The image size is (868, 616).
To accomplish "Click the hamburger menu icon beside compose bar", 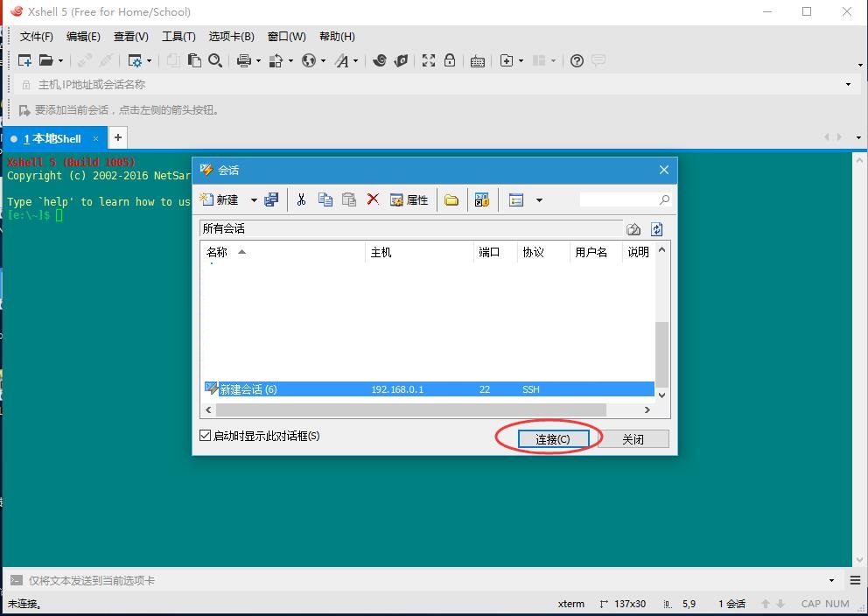I will 855,580.
